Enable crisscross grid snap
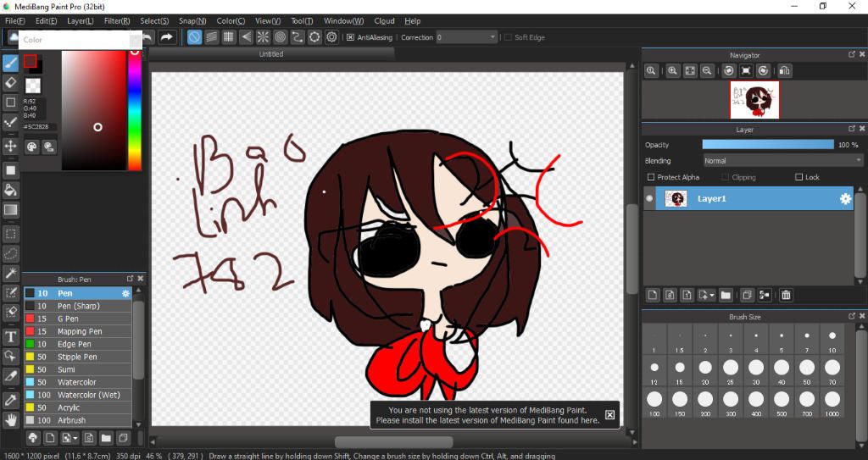Viewport: 868px width, 460px height. click(229, 37)
